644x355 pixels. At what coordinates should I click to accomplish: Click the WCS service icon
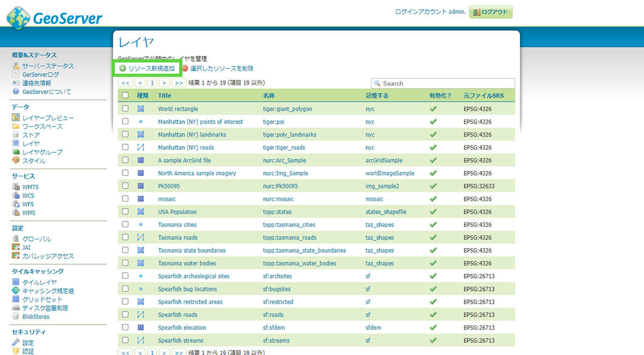coord(16,196)
